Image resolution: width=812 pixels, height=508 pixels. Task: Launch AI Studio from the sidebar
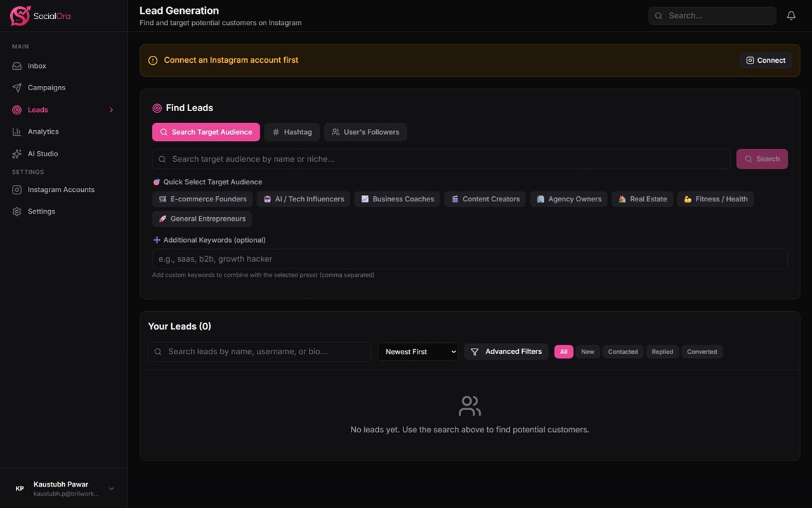coord(43,154)
